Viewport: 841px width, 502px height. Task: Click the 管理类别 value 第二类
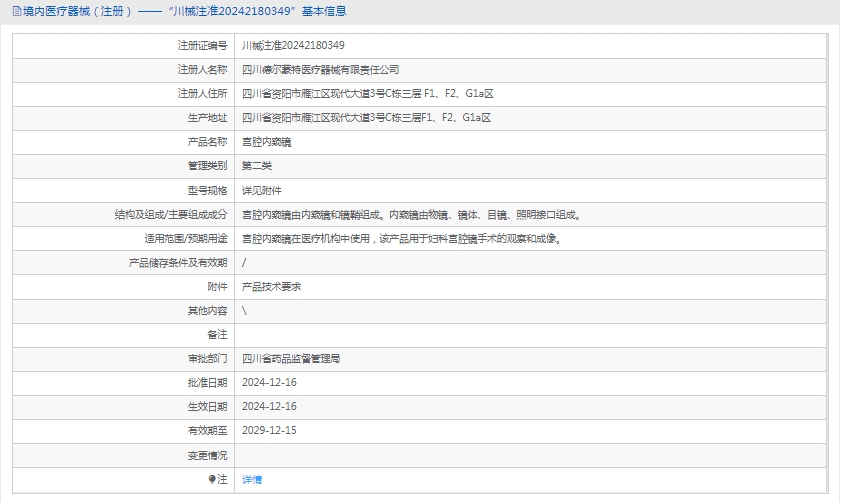tap(257, 166)
